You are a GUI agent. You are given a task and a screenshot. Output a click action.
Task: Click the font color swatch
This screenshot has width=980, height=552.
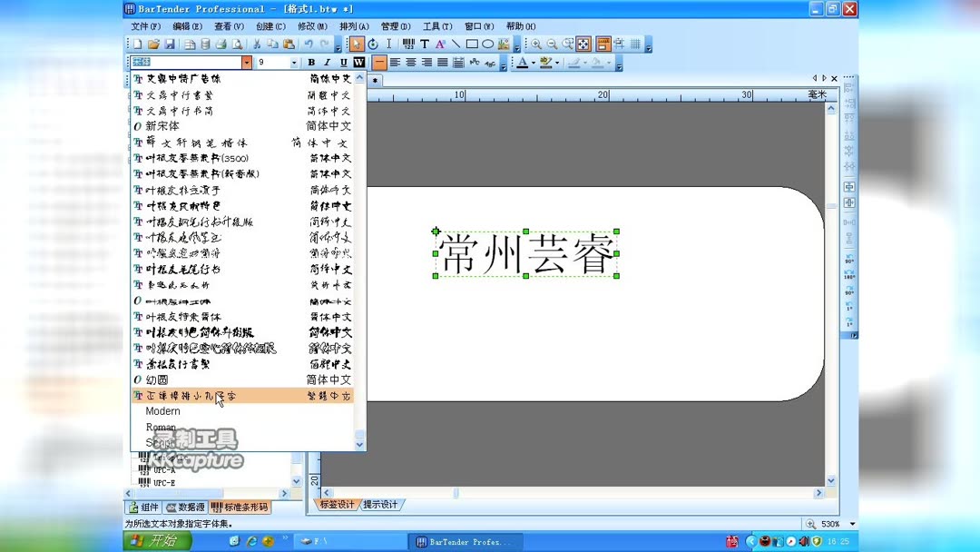coord(522,62)
